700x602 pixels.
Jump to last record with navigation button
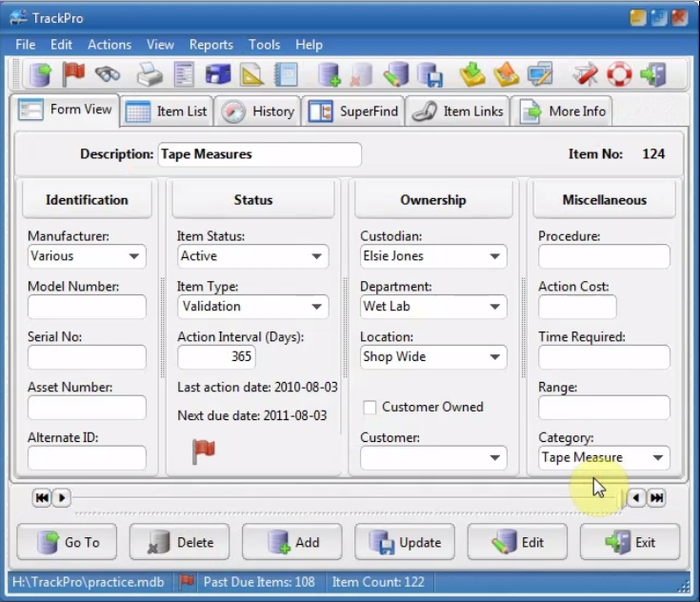[656, 497]
